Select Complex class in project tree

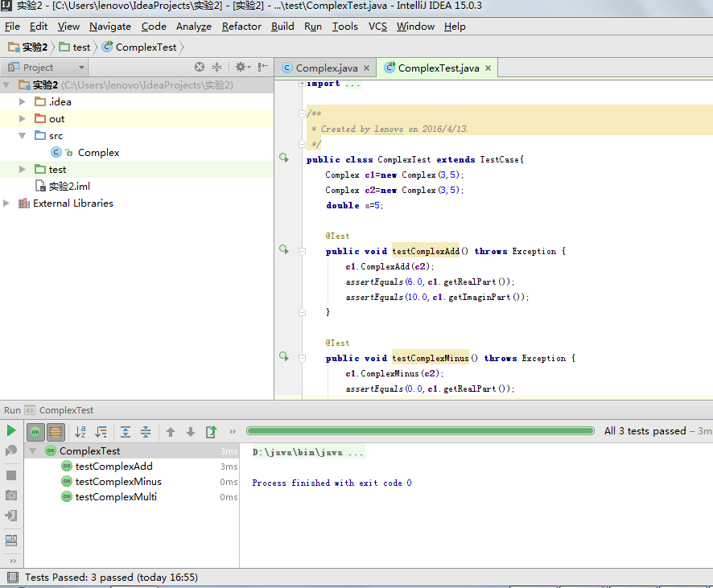pos(98,153)
